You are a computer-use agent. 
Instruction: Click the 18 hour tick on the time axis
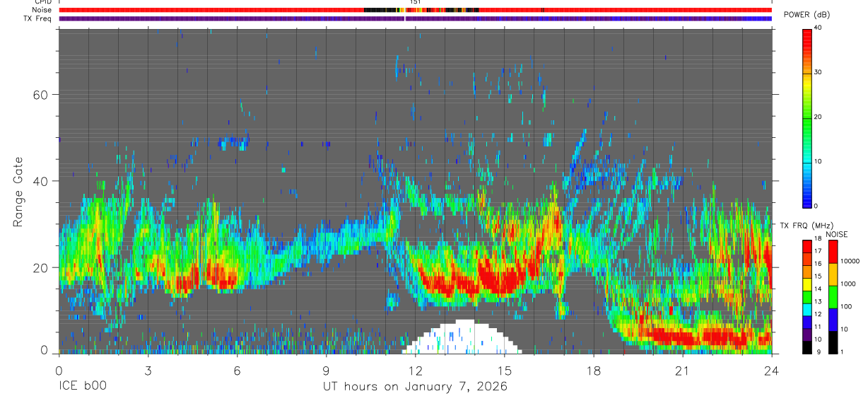click(594, 371)
